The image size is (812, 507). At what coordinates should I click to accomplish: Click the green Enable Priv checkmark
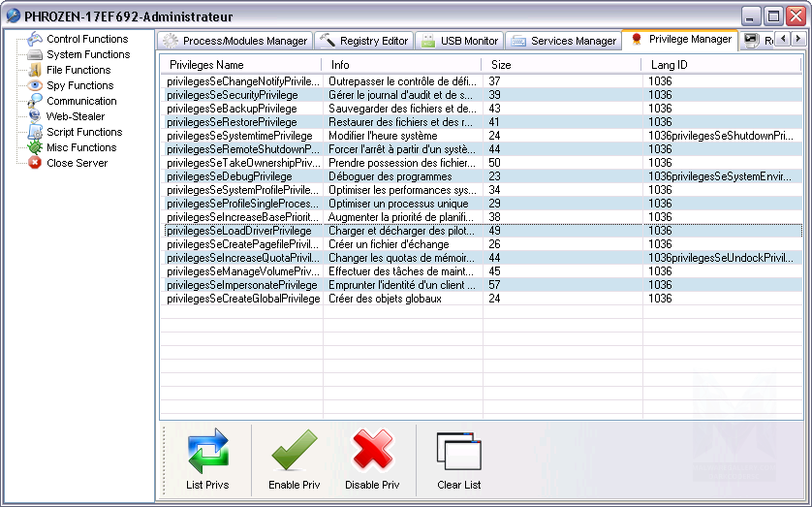(294, 452)
